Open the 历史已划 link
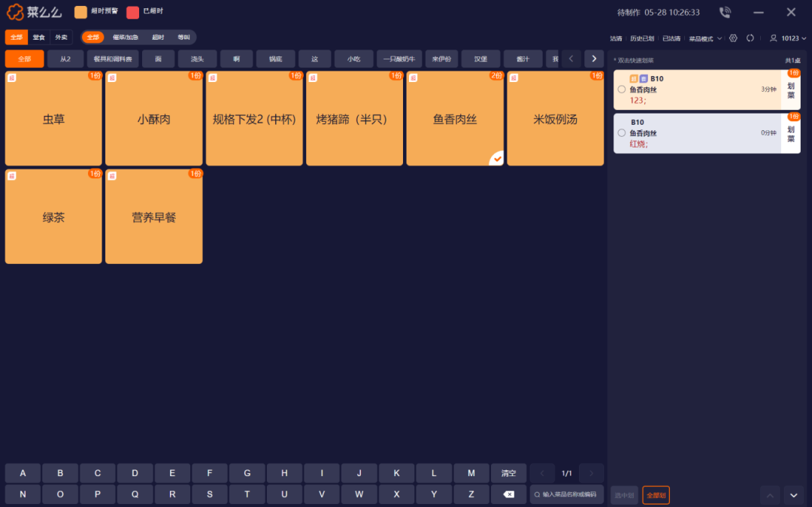This screenshot has width=812, height=507. click(642, 38)
